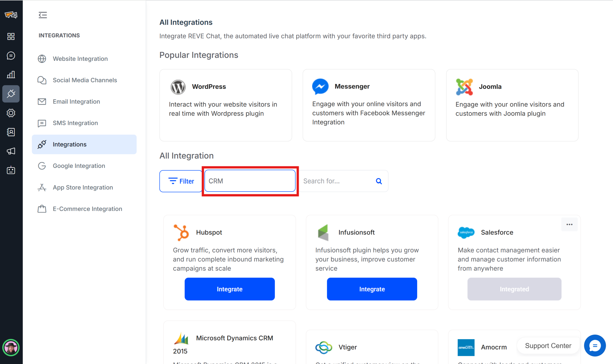The image size is (613, 364).
Task: Select the Integrations menu item
Action: 84,144
